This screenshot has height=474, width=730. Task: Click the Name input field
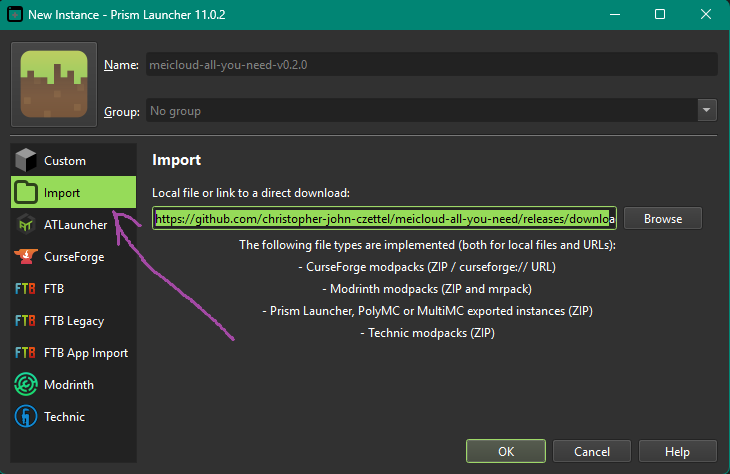click(432, 64)
